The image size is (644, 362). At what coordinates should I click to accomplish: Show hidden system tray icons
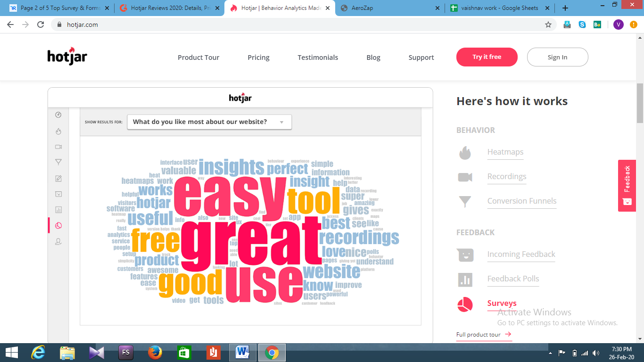(550, 353)
